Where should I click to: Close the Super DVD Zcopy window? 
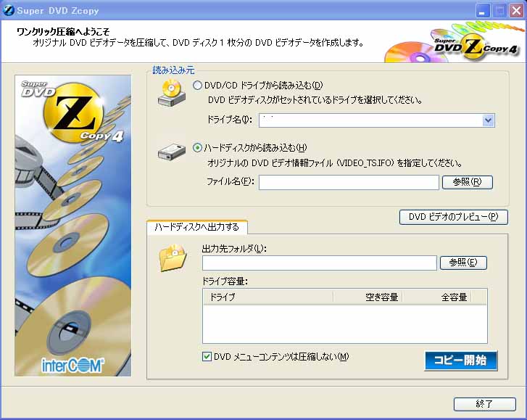coord(516,11)
